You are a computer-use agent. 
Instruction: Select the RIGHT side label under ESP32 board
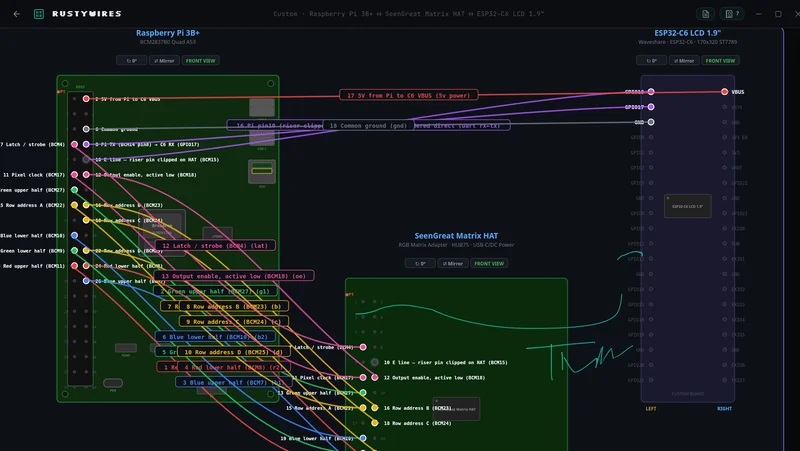724,408
